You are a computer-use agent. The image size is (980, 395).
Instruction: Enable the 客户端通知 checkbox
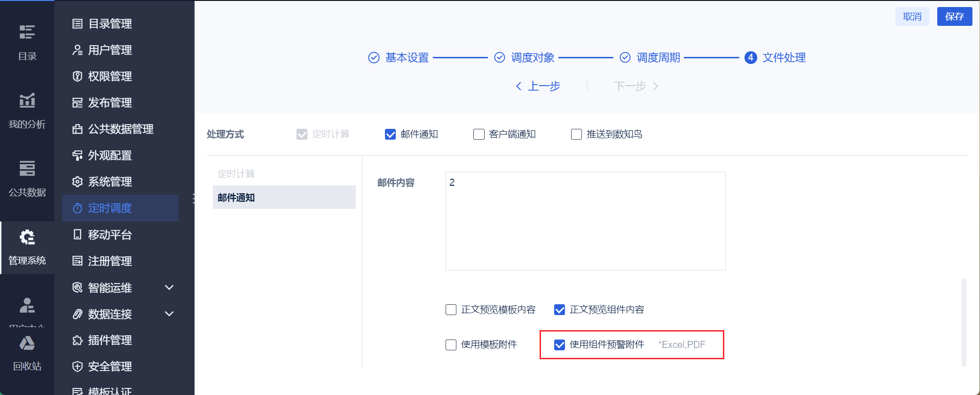click(x=478, y=134)
